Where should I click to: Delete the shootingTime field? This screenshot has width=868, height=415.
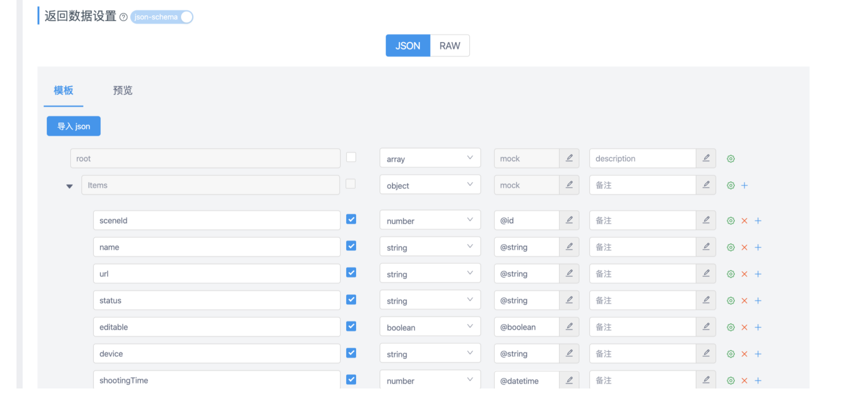point(745,381)
